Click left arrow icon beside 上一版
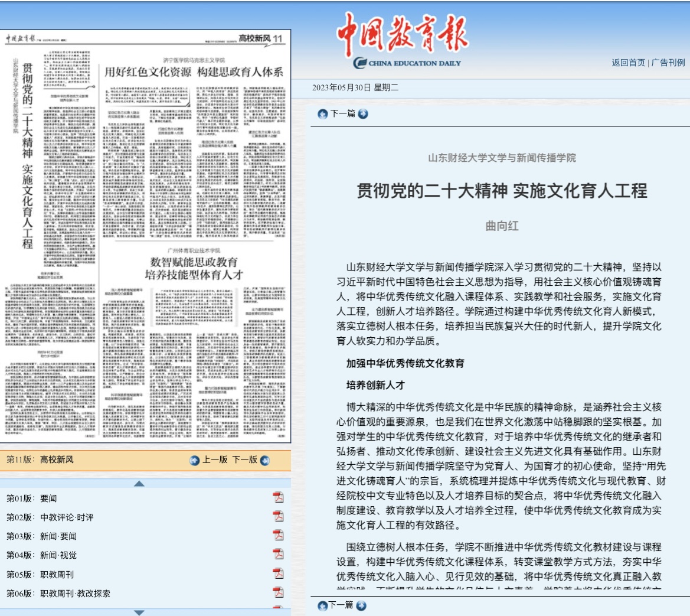This screenshot has width=690, height=616. click(x=195, y=461)
